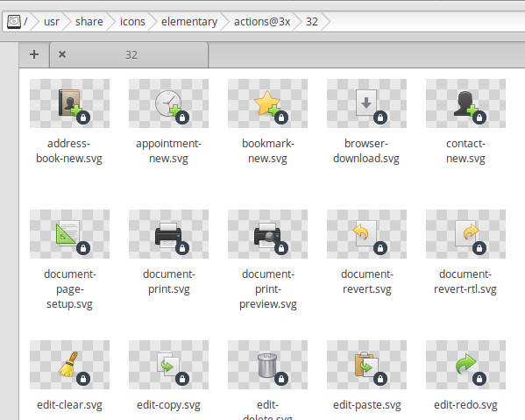Select the edit-paste.svg clipboard icon
This screenshot has width=525, height=420.
pos(366,365)
